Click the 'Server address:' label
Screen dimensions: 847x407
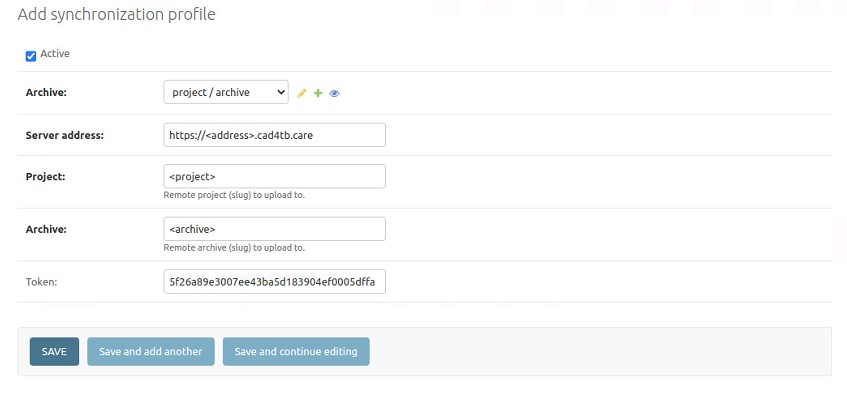65,136
